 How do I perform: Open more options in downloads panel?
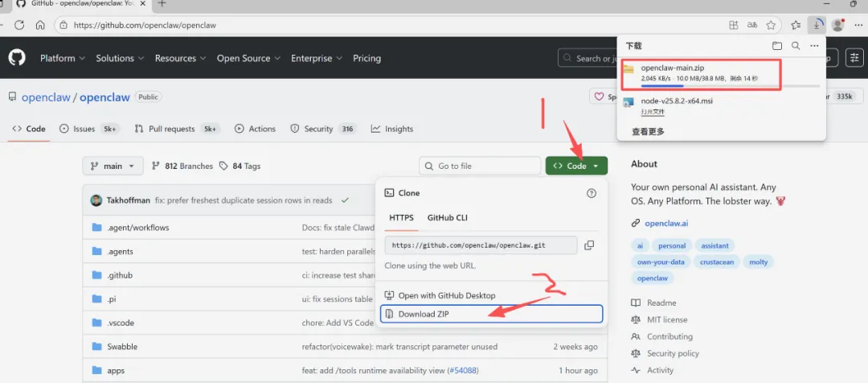813,46
